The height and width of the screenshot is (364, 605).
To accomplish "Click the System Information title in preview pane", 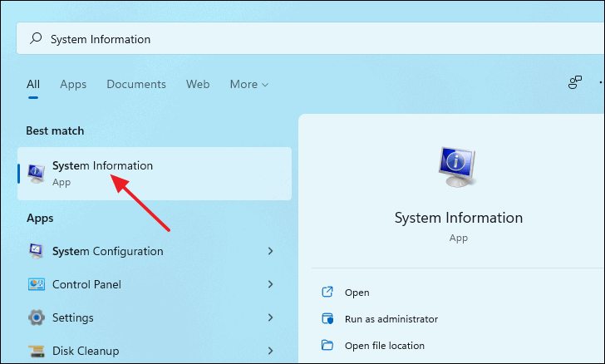I will (x=459, y=218).
